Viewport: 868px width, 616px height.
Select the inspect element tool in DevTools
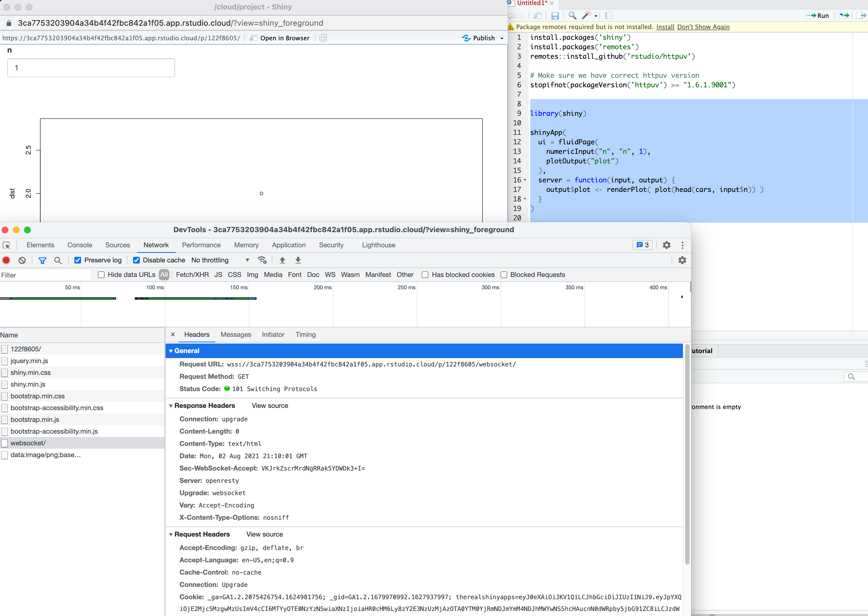click(x=7, y=245)
